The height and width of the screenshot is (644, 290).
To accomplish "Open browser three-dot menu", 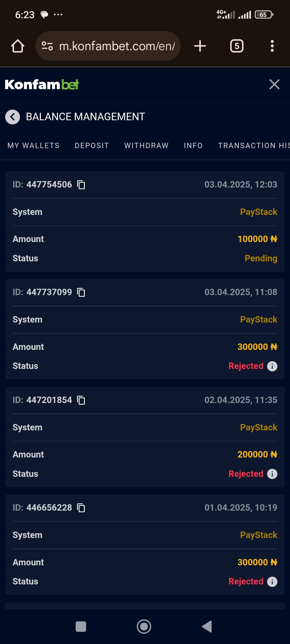I will pos(272,46).
